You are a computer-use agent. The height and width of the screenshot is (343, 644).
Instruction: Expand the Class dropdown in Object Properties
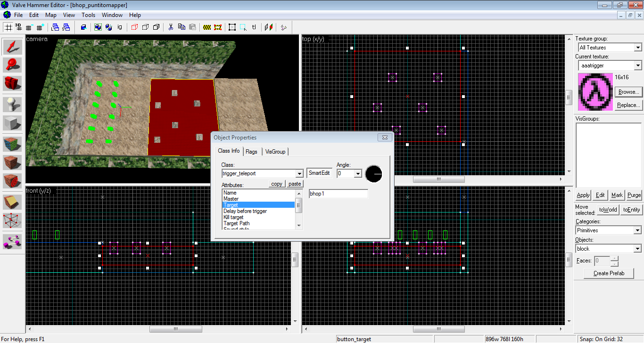(299, 173)
